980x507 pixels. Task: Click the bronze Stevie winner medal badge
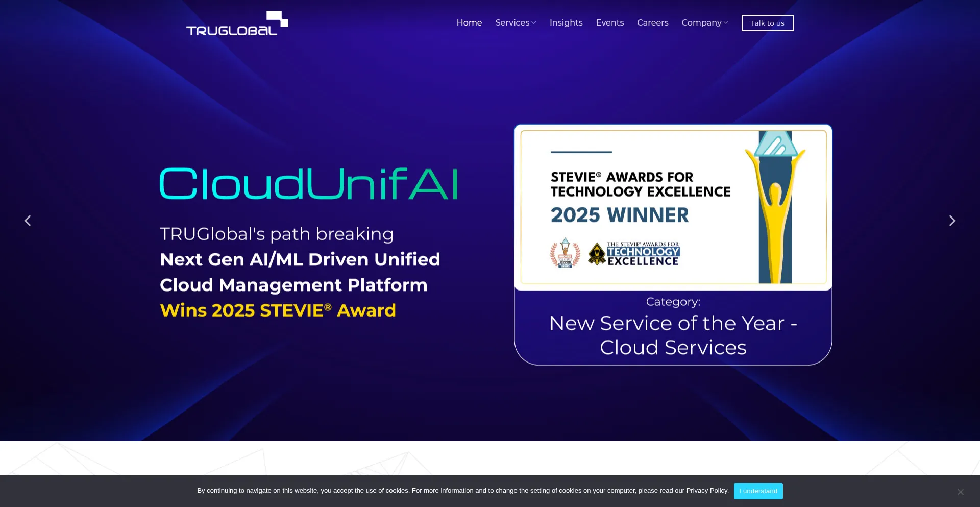(x=565, y=253)
